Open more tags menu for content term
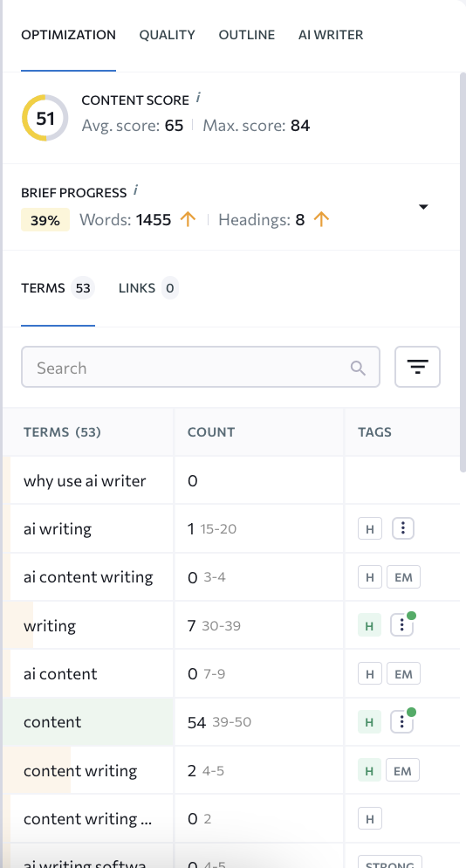This screenshot has height=868, width=466. coord(403,722)
